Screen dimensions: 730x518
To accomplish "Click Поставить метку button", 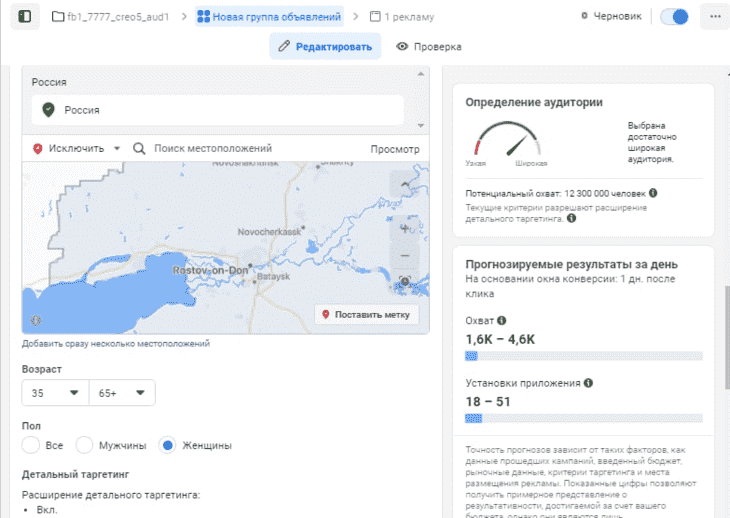I will pyautogui.click(x=367, y=315).
